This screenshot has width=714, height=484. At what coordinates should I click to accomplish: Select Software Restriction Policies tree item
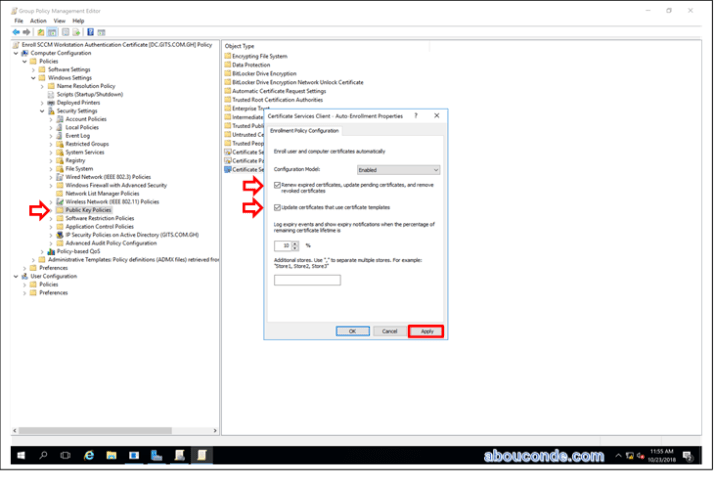[100, 218]
